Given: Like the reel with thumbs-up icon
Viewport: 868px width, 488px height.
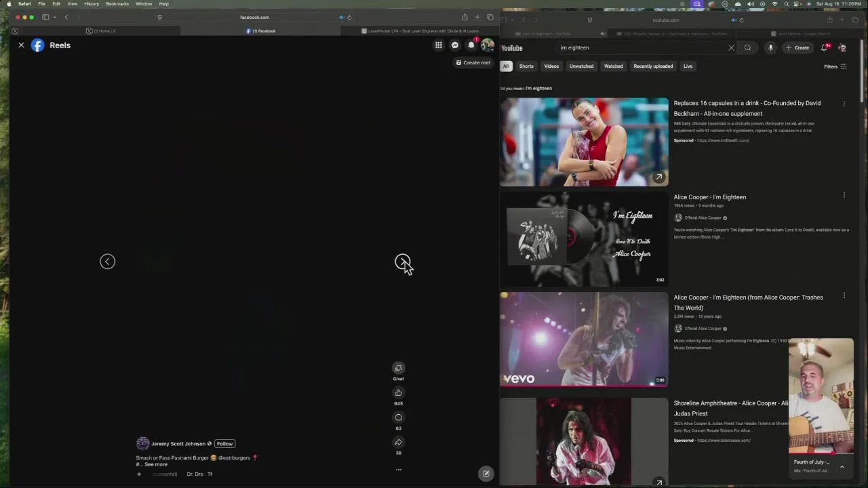Looking at the screenshot, I should click(399, 393).
